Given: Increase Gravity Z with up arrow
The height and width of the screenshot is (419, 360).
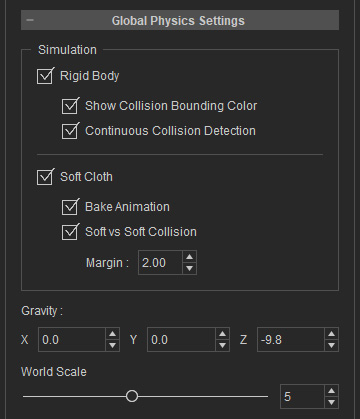Looking at the screenshot, I should point(331,334).
